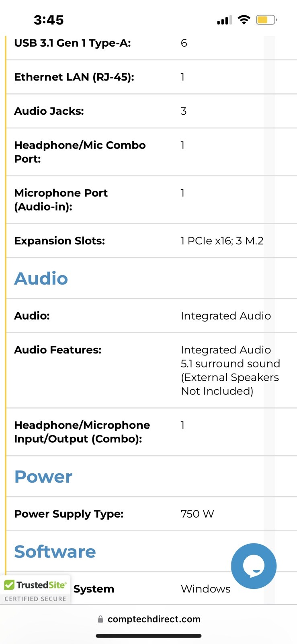Tap the Power Supply Type label
The height and width of the screenshot is (644, 297).
(69, 514)
